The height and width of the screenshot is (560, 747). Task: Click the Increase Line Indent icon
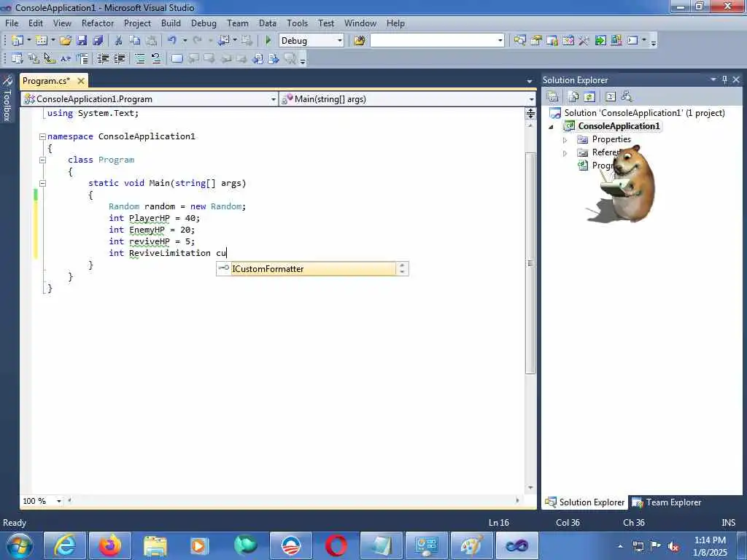(x=120, y=58)
